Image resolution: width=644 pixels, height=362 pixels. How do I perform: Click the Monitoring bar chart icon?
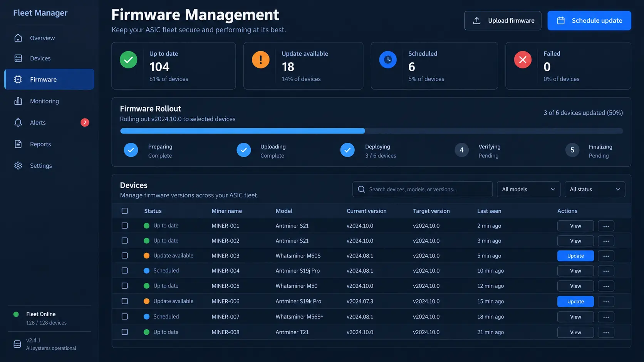pyautogui.click(x=18, y=101)
